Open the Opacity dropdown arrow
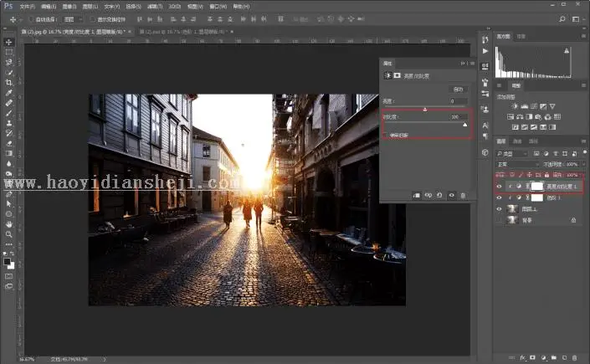Viewport: 590px width, 364px height. click(x=583, y=165)
